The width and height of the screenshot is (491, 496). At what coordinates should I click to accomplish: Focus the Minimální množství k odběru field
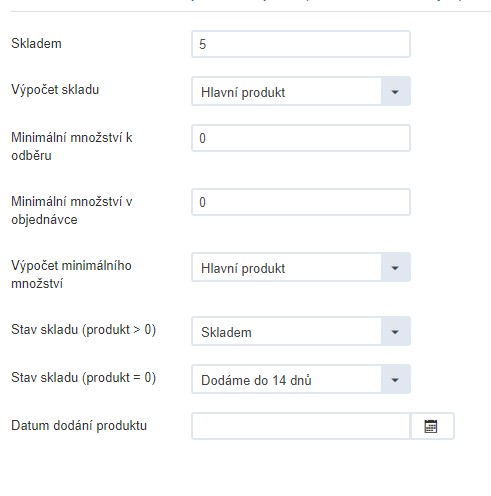click(301, 138)
